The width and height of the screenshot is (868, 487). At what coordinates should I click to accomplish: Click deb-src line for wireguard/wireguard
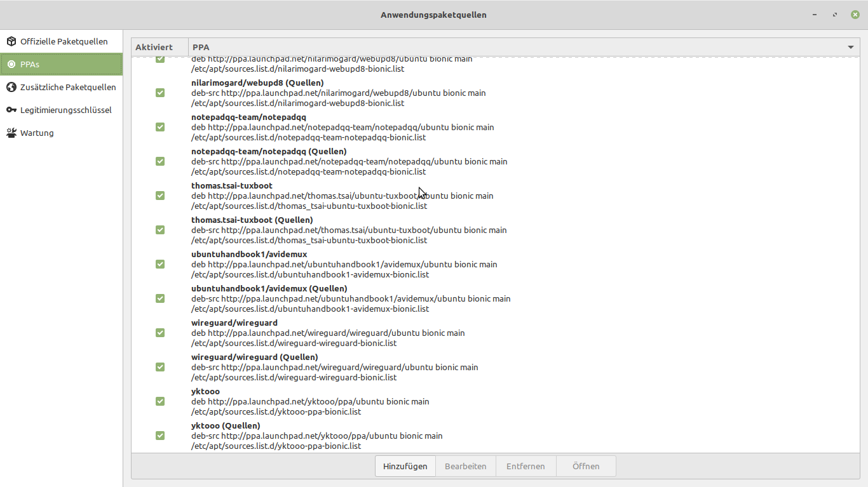coord(335,367)
